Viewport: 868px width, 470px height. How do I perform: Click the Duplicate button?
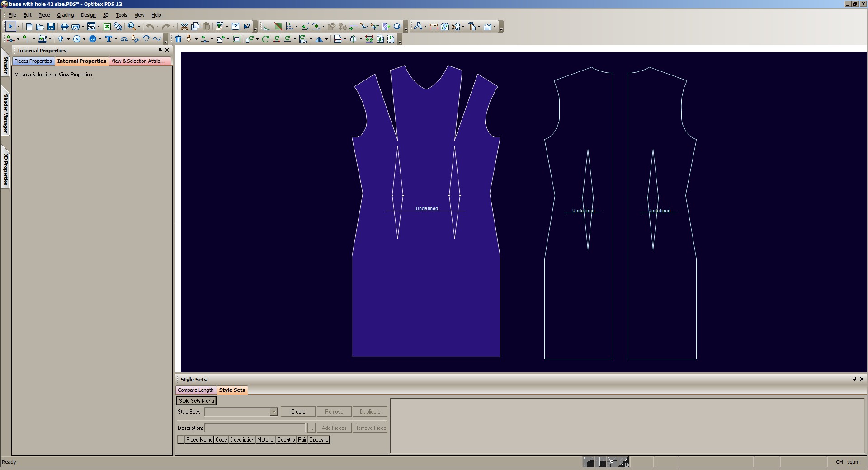370,412
